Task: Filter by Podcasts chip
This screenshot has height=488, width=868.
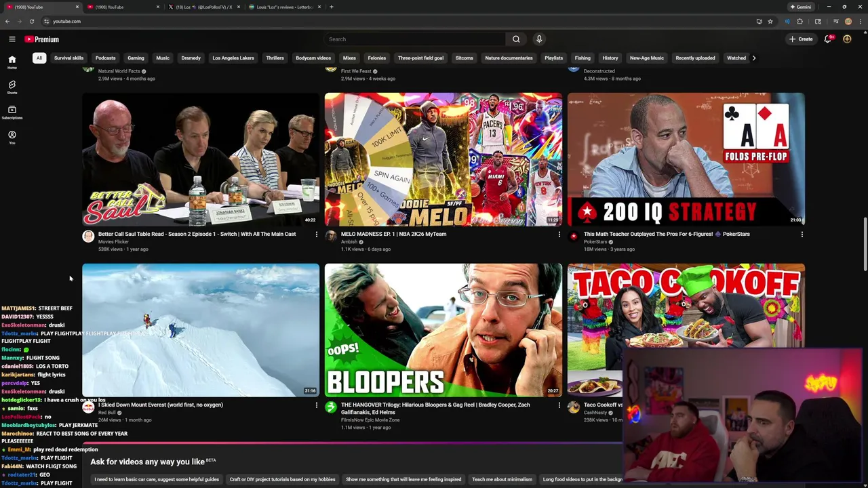Action: point(105,58)
